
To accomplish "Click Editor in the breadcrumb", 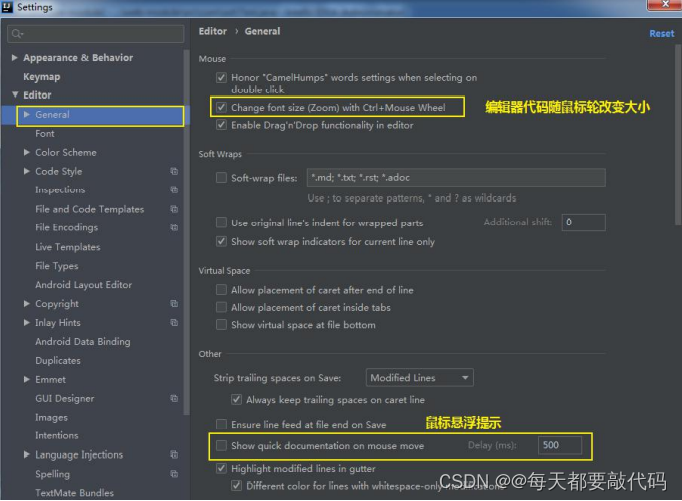I will pyautogui.click(x=213, y=31).
